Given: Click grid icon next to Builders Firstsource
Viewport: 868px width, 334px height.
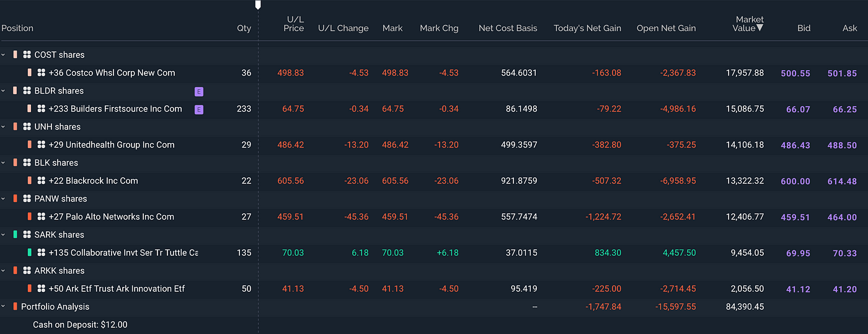Looking at the screenshot, I should tap(41, 108).
